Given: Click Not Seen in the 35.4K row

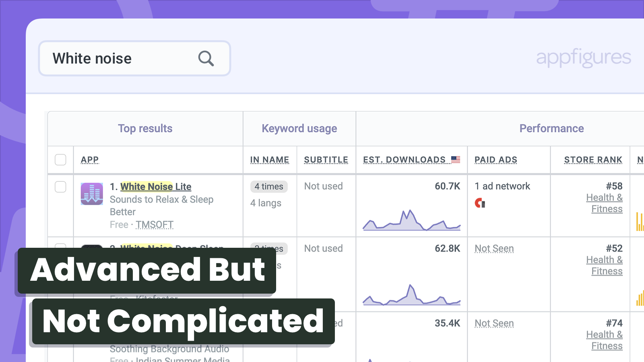Looking at the screenshot, I should (x=494, y=323).
